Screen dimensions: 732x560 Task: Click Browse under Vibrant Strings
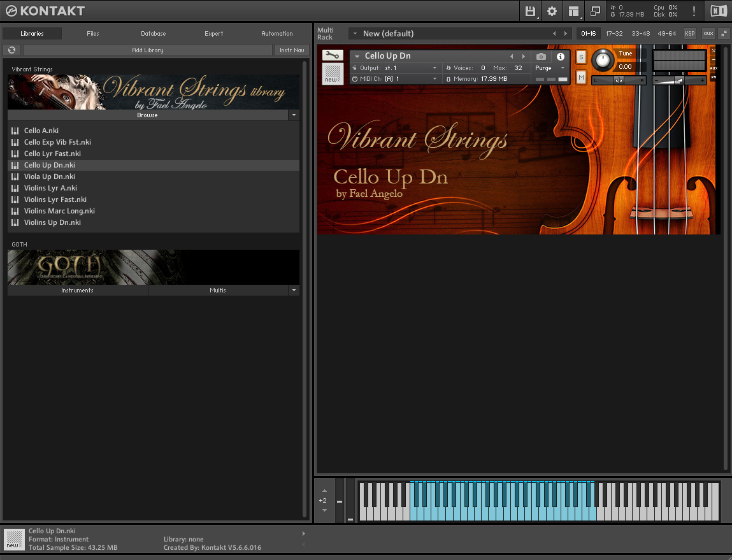point(148,115)
